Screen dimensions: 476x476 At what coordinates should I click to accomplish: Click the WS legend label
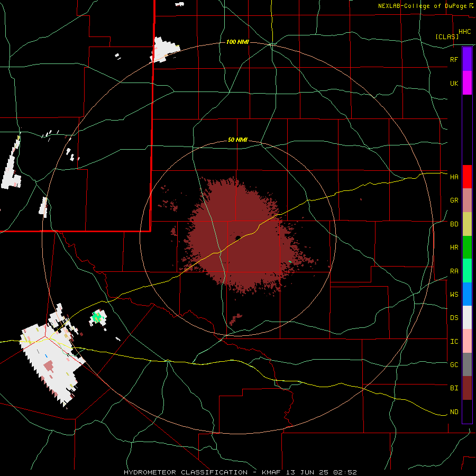point(454,294)
